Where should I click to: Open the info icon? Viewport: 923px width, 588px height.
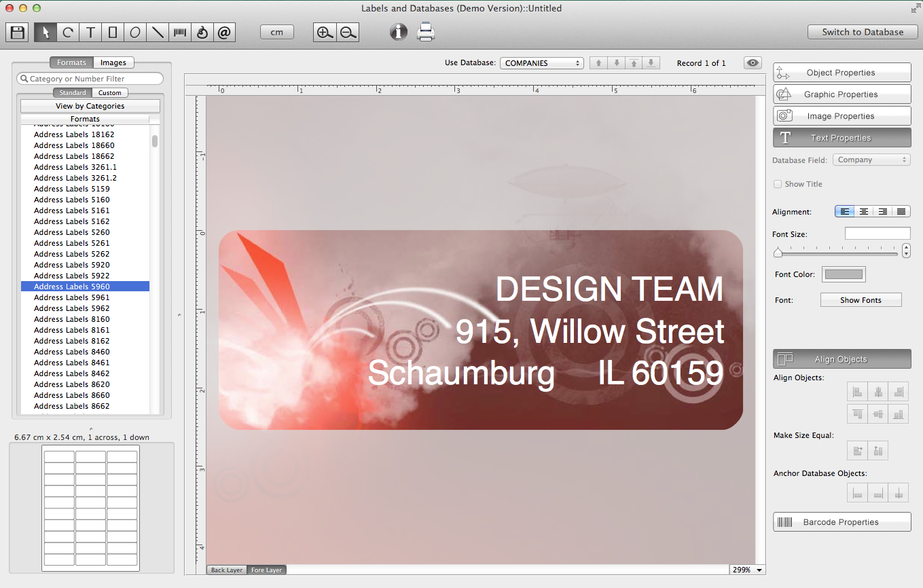pos(399,32)
